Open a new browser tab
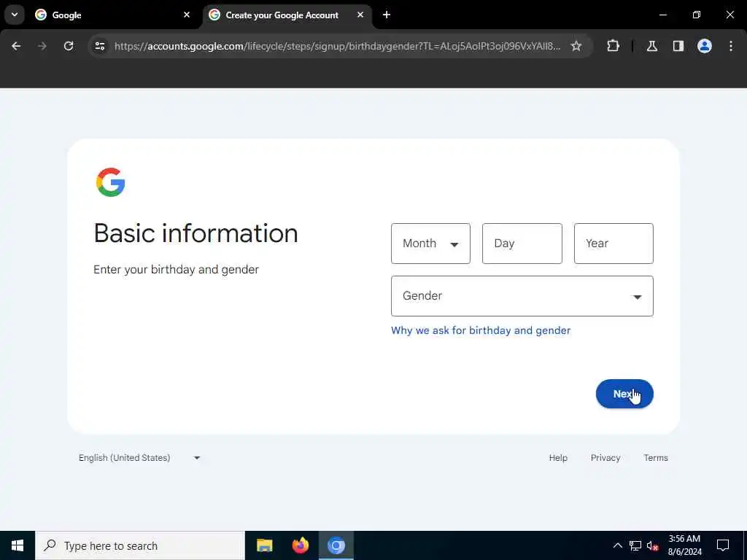 (x=387, y=15)
